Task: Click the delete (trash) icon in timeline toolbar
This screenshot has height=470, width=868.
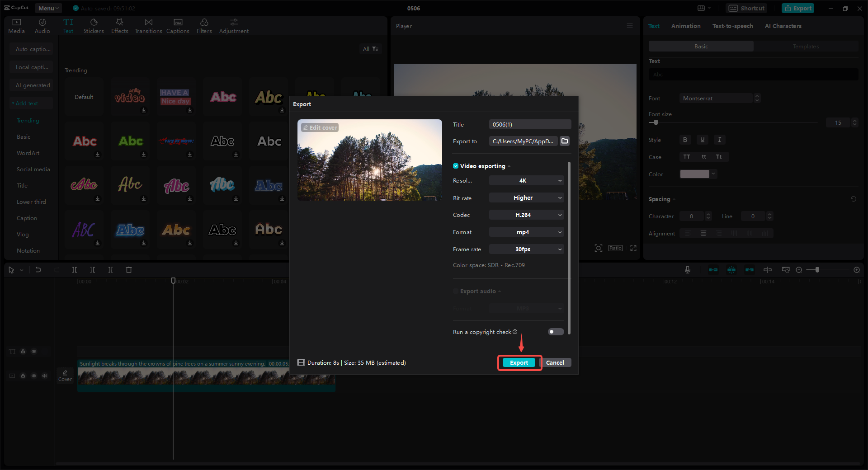Action: point(129,270)
